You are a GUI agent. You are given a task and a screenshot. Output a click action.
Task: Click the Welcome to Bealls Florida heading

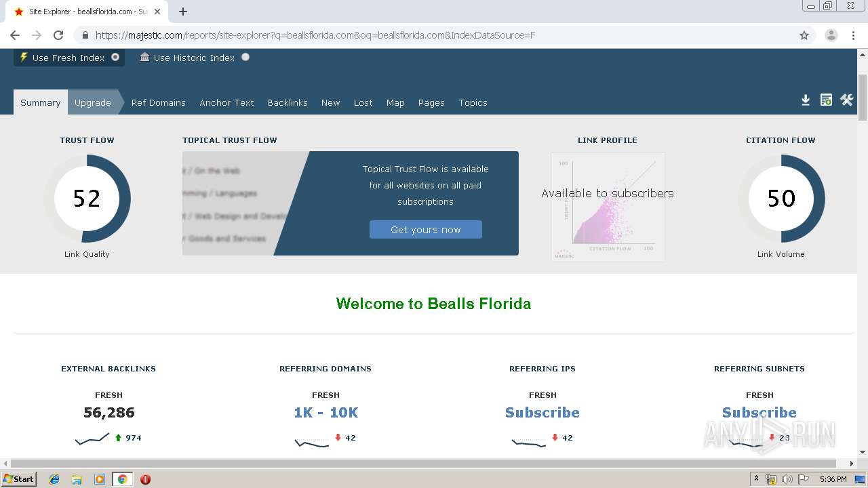click(433, 304)
